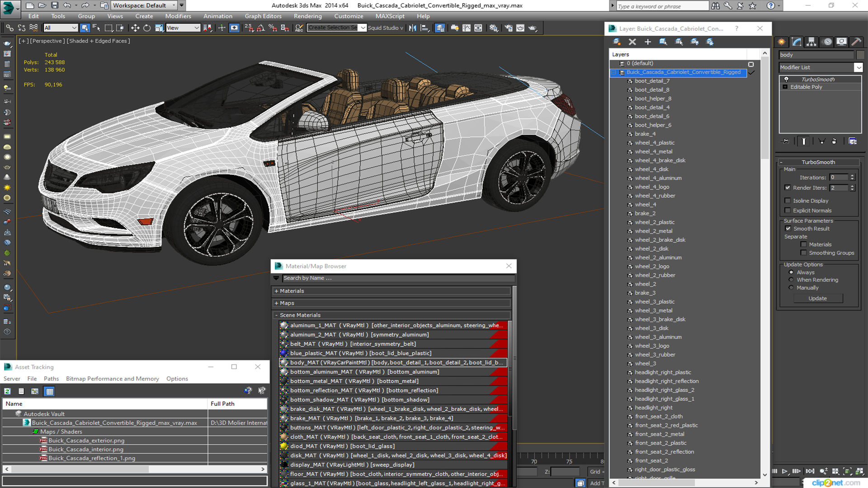Enable the Explicit Normals checkbox
868x488 pixels.
coord(788,211)
